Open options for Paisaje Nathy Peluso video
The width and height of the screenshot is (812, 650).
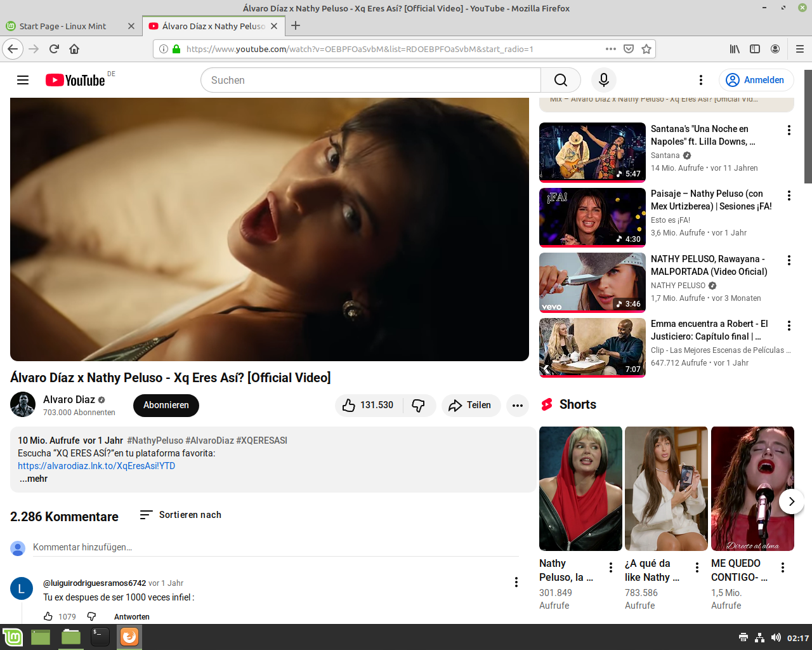pos(789,196)
